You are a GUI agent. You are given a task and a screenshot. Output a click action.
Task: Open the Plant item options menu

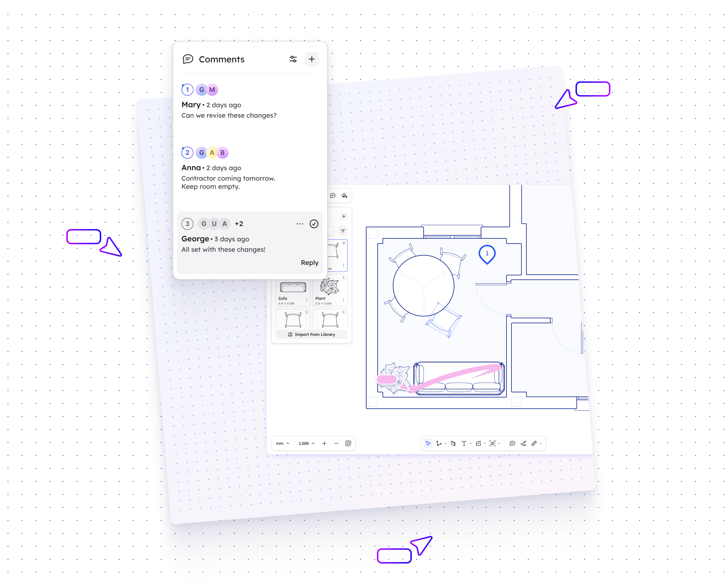[x=343, y=300]
